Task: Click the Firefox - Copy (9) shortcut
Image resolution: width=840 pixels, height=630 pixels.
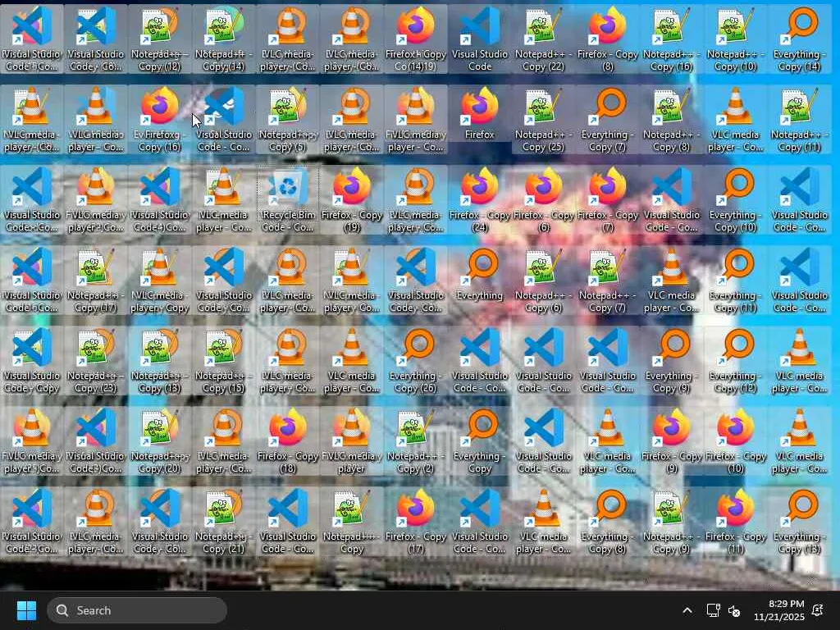Action: click(x=671, y=441)
